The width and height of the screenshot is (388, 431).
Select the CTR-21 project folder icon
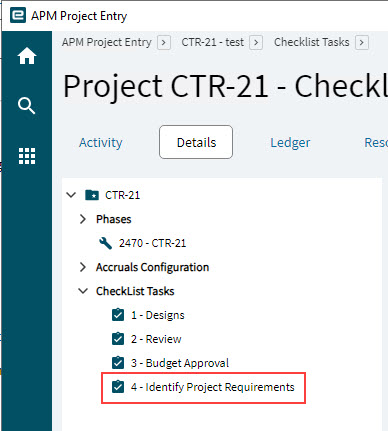point(92,195)
